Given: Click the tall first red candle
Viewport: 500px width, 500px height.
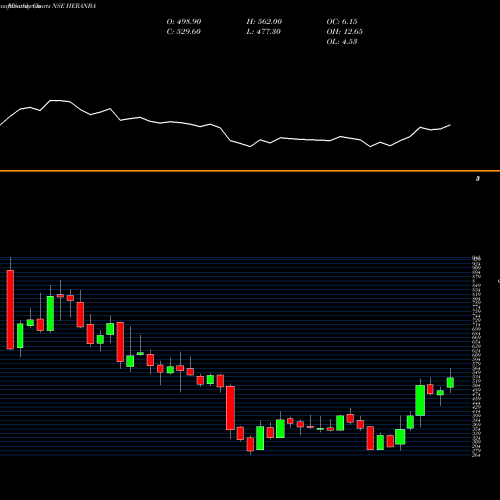Looking at the screenshot, I should coord(10,309).
